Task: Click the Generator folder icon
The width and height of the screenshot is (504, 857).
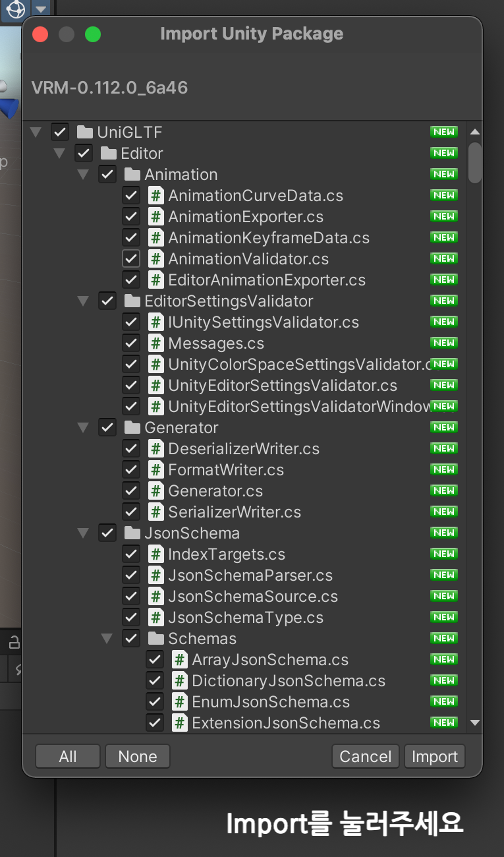Action: point(132,428)
